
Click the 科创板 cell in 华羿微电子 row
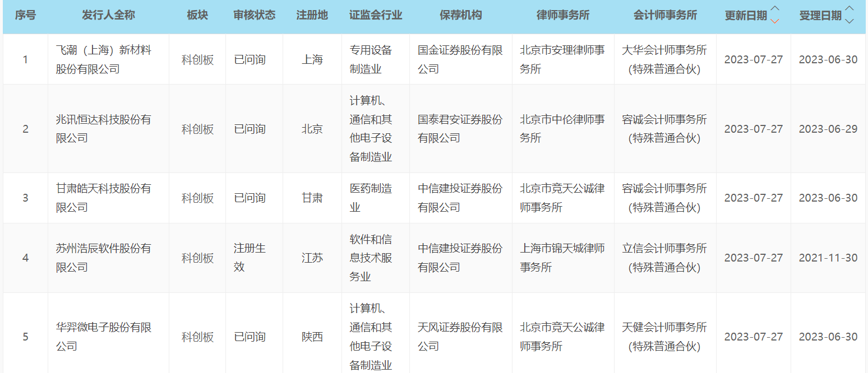pyautogui.click(x=197, y=337)
